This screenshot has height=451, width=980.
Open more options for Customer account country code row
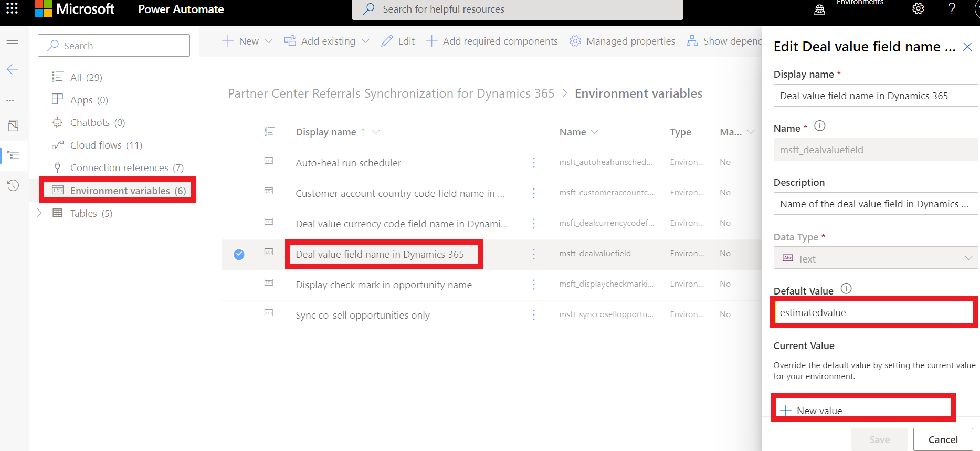(x=534, y=193)
